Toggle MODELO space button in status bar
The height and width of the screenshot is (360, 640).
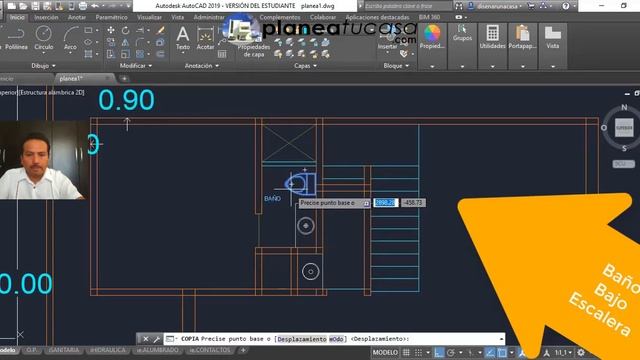coord(385,353)
